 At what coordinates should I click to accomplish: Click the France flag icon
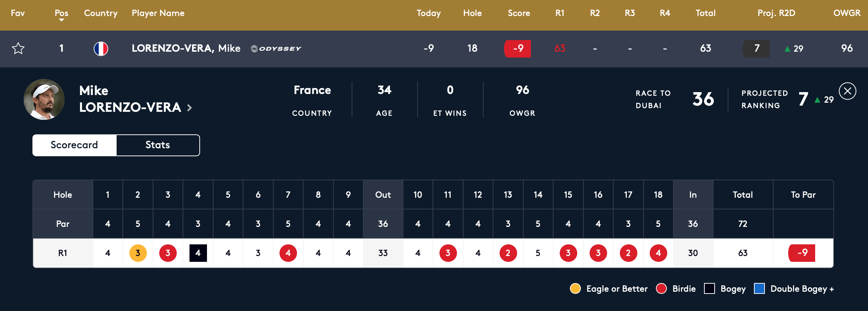[x=101, y=48]
